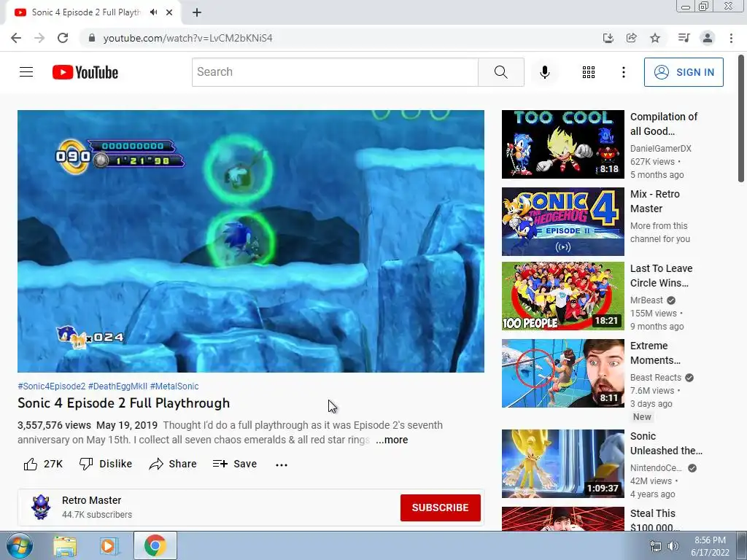Viewport: 747px width, 560px height.
Task: View site info via the lock icon
Action: tap(92, 38)
